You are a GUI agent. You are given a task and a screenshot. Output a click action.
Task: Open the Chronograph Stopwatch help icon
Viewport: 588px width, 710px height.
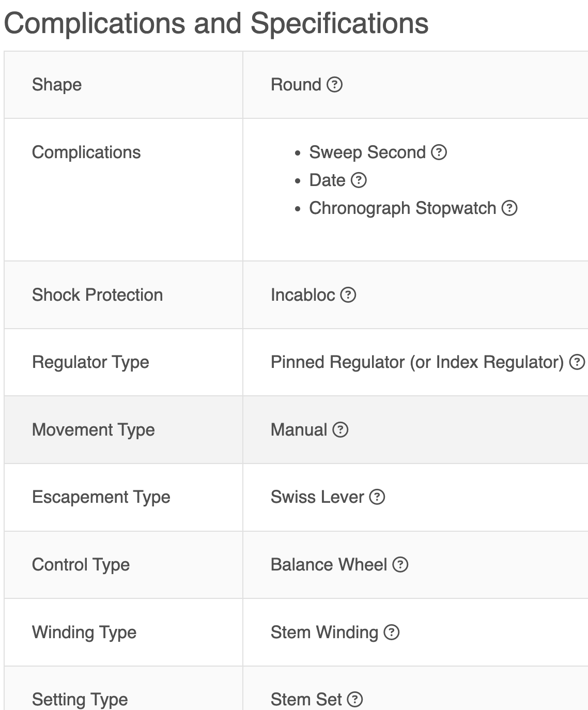click(x=509, y=208)
